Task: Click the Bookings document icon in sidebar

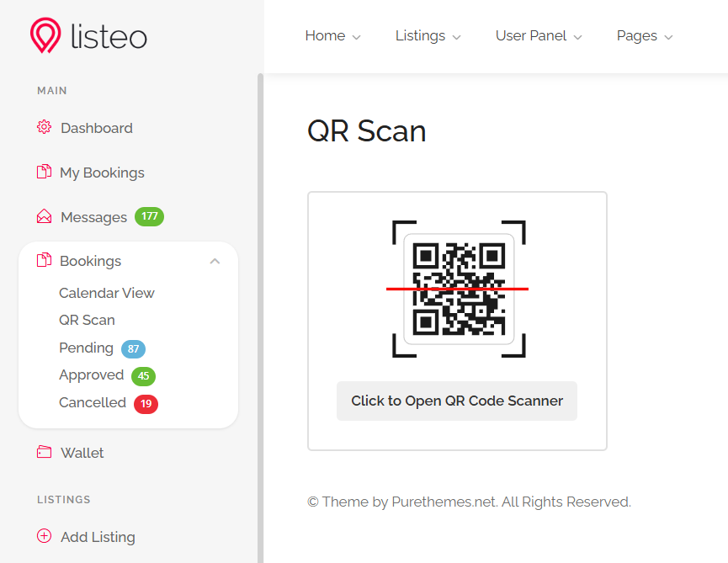Action: (44, 261)
